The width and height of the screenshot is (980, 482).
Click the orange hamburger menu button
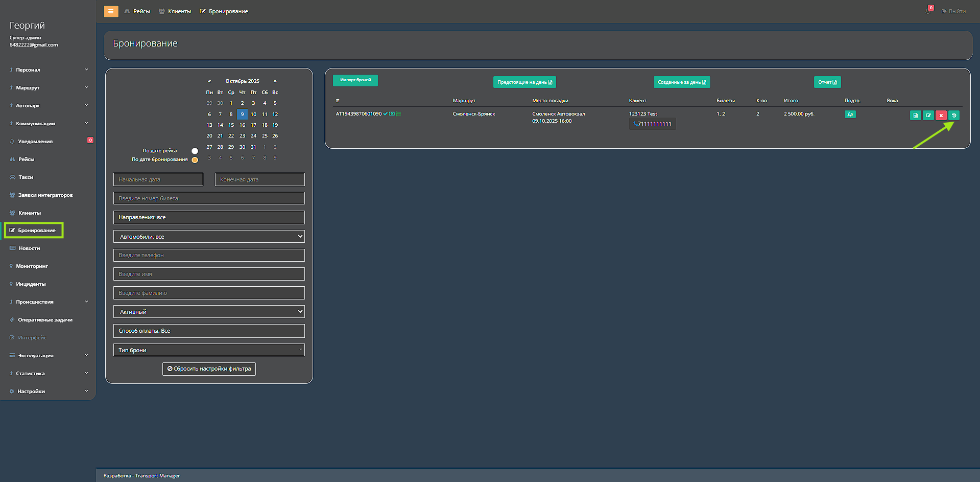tap(111, 11)
